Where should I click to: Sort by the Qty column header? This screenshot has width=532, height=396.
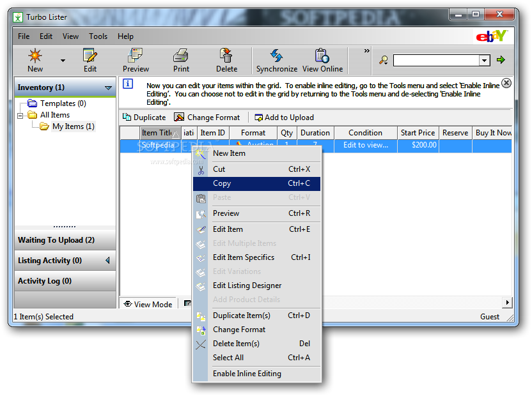pos(287,133)
